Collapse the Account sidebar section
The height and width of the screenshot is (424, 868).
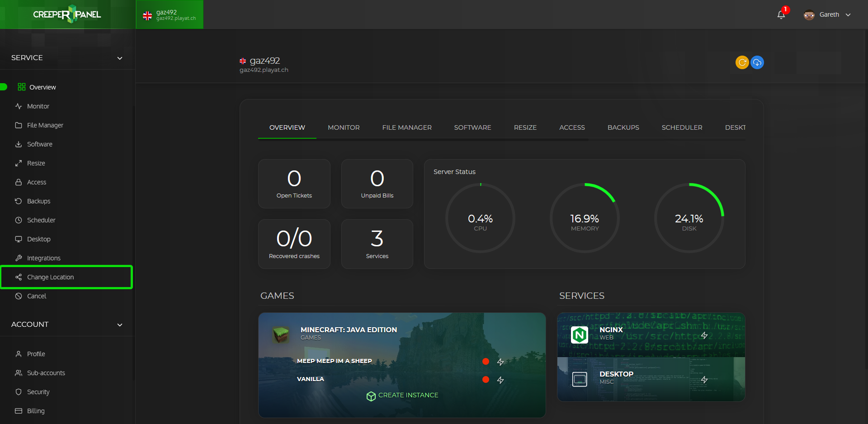pyautogui.click(x=120, y=325)
